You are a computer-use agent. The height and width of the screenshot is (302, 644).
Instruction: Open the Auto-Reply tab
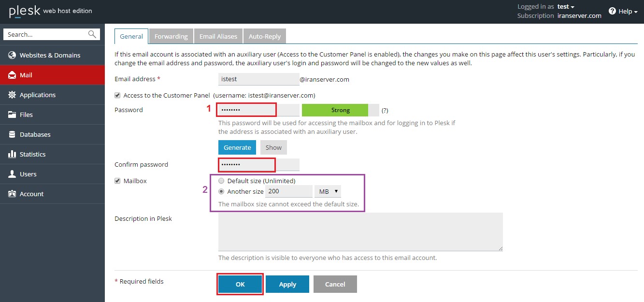coord(265,36)
